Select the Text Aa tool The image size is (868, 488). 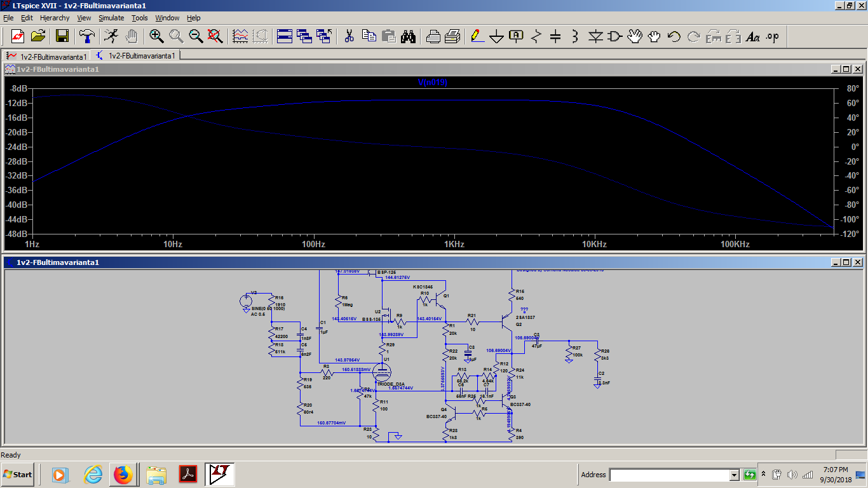coord(753,36)
